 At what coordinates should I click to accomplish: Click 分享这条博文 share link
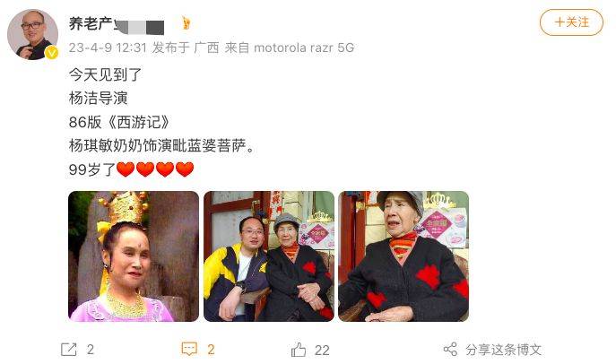pos(504,350)
